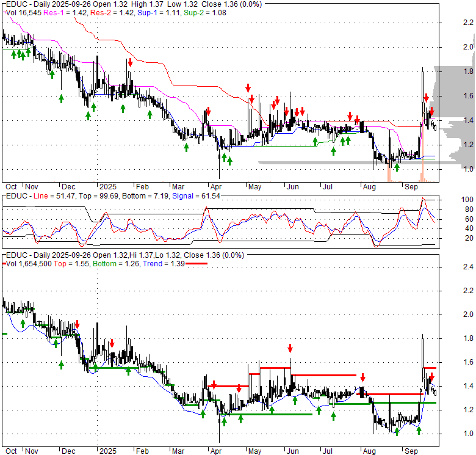Click the '2.2' price label on top chart axis
This screenshot has width=476, height=455.
click(x=468, y=23)
